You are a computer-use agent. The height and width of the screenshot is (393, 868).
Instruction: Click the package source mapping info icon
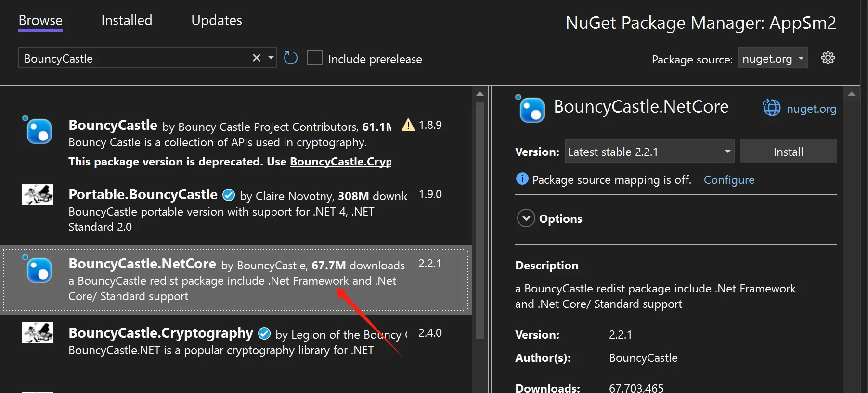[x=522, y=179]
